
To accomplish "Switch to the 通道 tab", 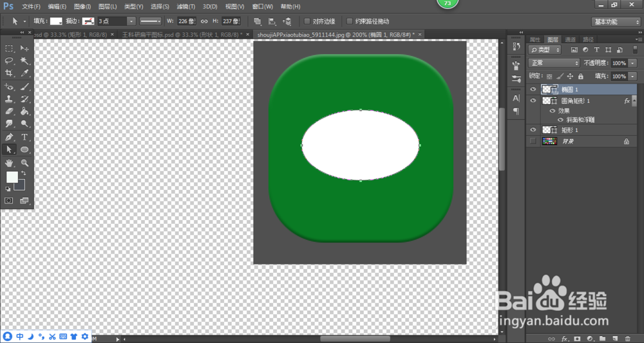I will point(570,39).
